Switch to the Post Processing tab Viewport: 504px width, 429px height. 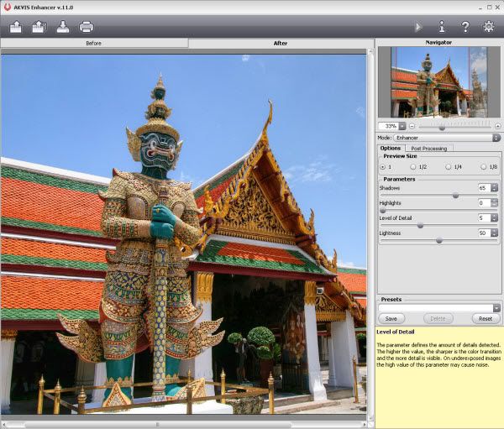coord(428,149)
